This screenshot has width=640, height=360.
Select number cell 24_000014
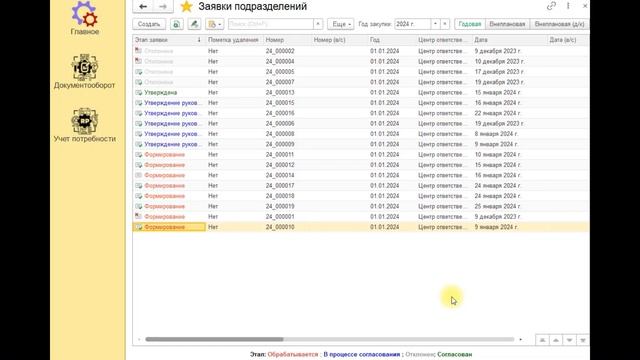280,175
